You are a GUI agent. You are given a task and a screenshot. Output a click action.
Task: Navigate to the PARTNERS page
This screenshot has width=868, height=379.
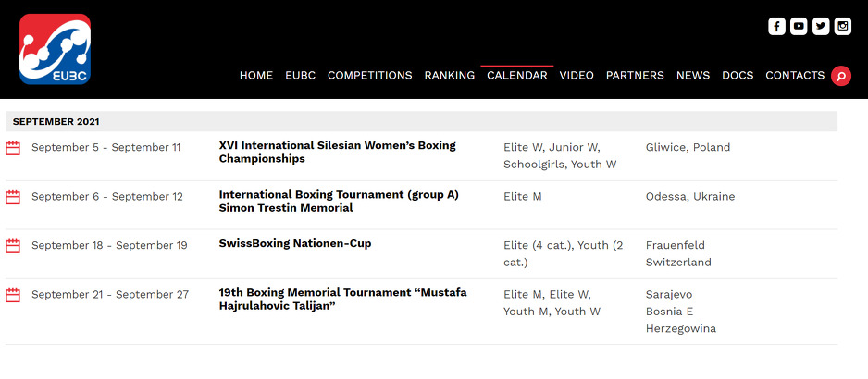[x=635, y=76]
